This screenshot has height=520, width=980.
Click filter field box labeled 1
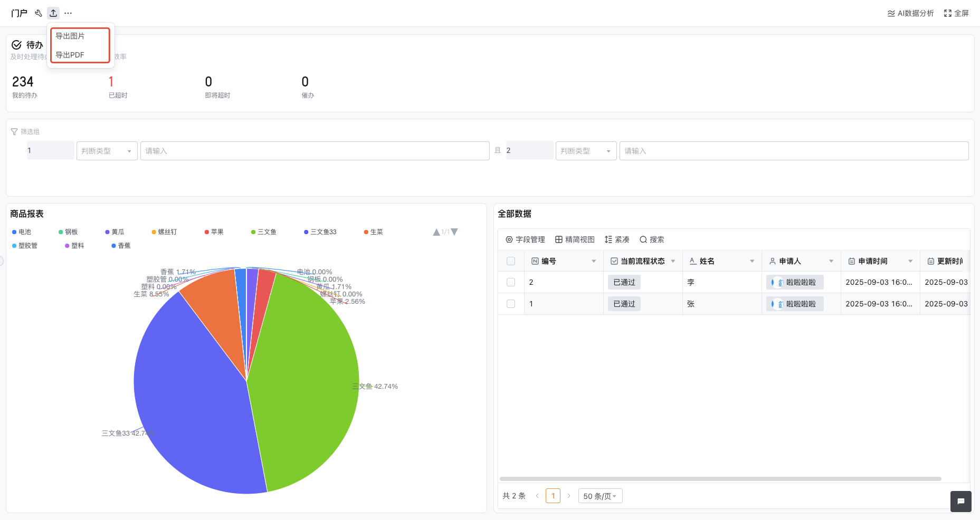pyautogui.click(x=51, y=150)
